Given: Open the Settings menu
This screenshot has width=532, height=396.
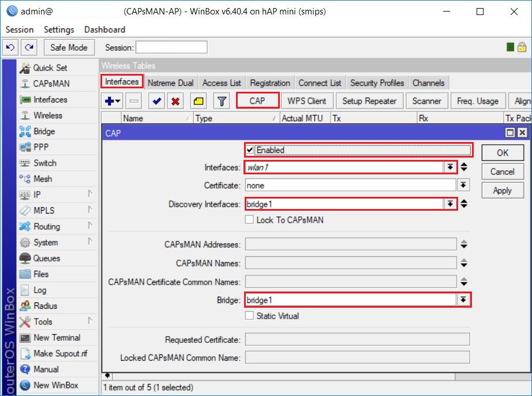Looking at the screenshot, I should pyautogui.click(x=59, y=30).
